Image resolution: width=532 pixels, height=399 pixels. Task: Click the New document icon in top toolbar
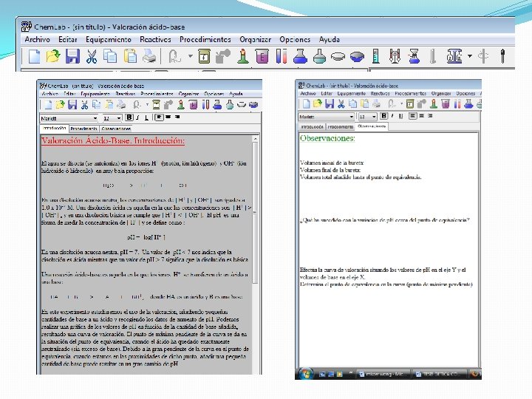[x=34, y=56]
